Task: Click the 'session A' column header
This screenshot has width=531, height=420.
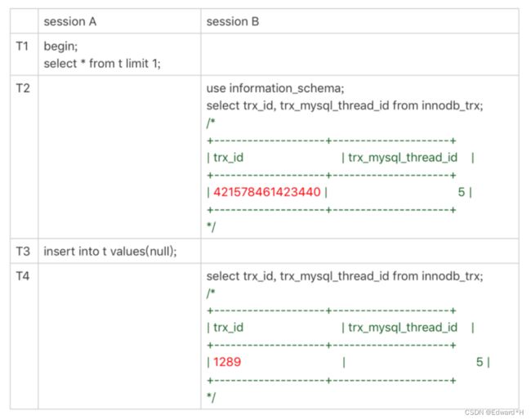Action: 70,21
